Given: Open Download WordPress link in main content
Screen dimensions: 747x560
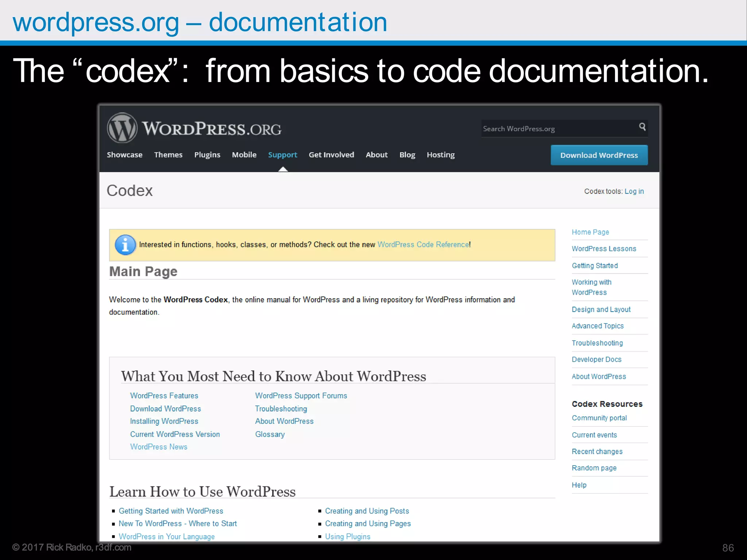Looking at the screenshot, I should [x=166, y=409].
